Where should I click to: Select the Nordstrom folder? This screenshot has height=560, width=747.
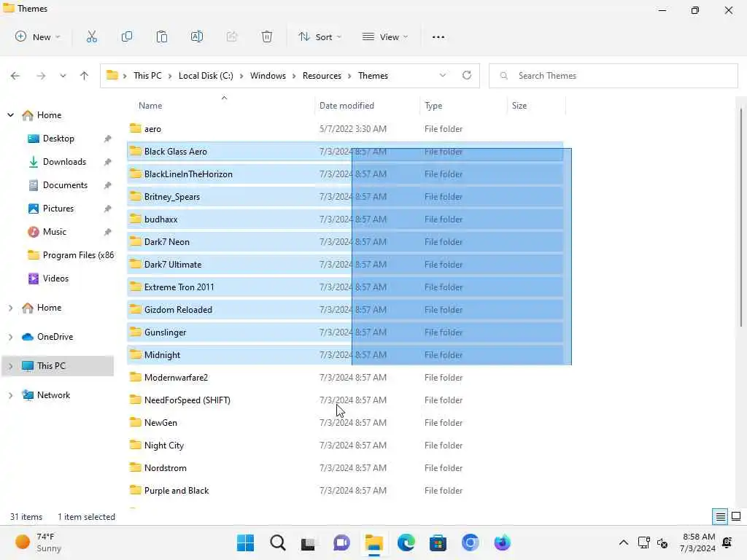tap(166, 468)
